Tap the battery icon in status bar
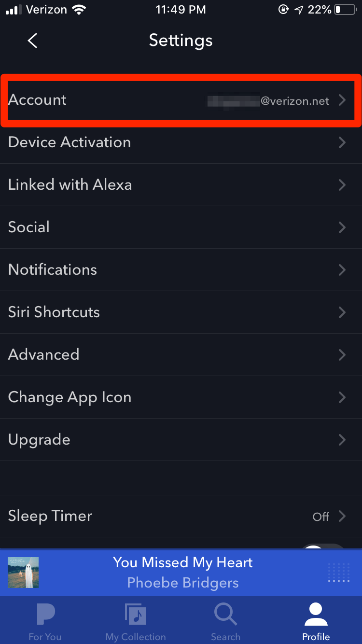This screenshot has width=362, height=644. (x=345, y=10)
